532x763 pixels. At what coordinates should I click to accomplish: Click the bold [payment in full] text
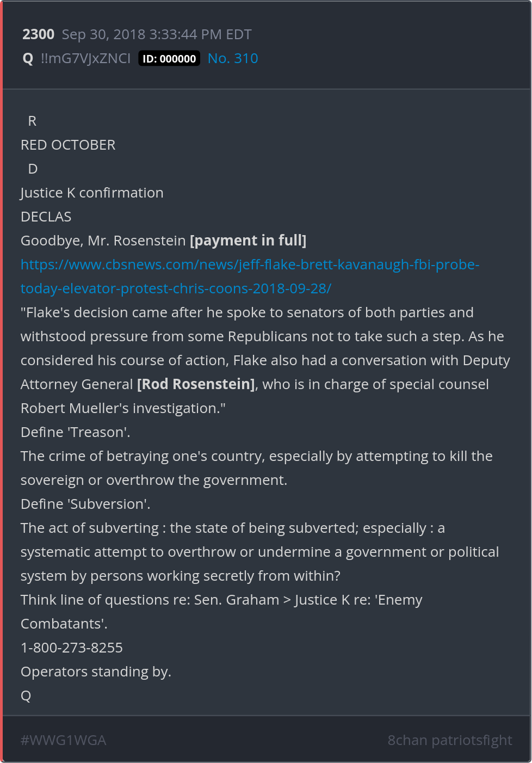pos(248,241)
